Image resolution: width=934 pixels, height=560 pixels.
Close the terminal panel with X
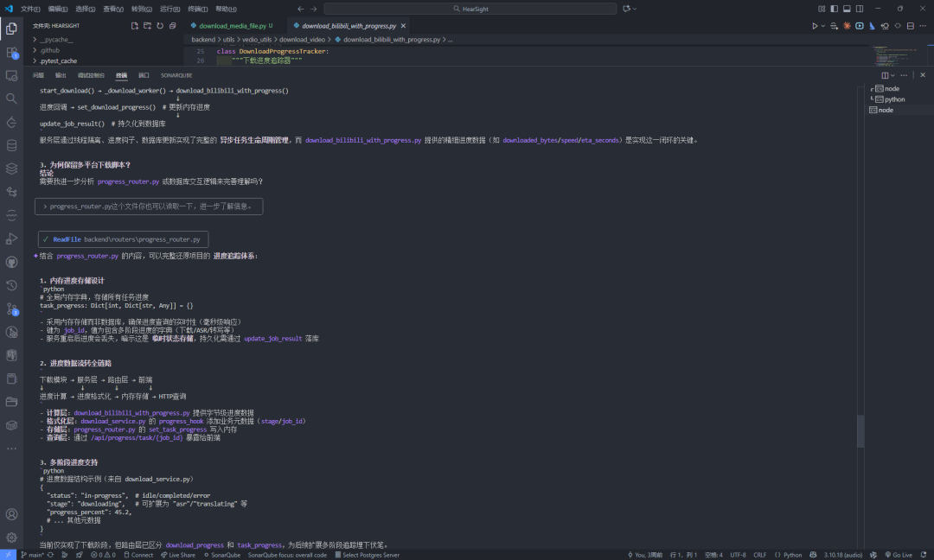923,75
